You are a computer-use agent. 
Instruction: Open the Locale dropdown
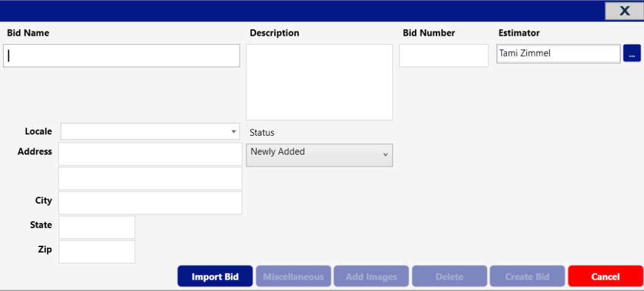tap(150, 131)
